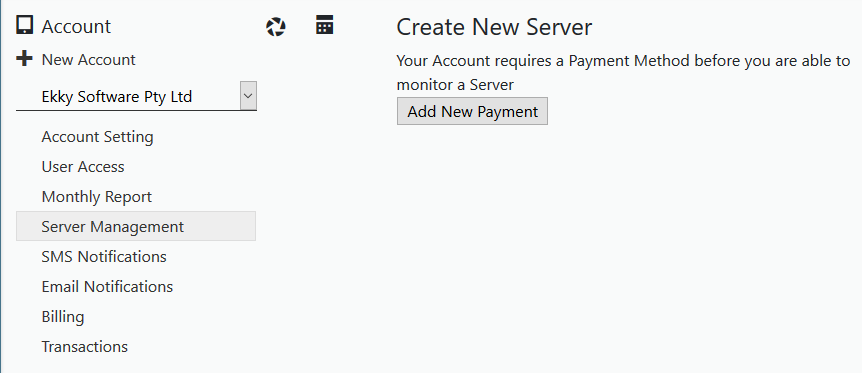View the Monthly Report page
The width and height of the screenshot is (862, 373).
[x=97, y=196]
